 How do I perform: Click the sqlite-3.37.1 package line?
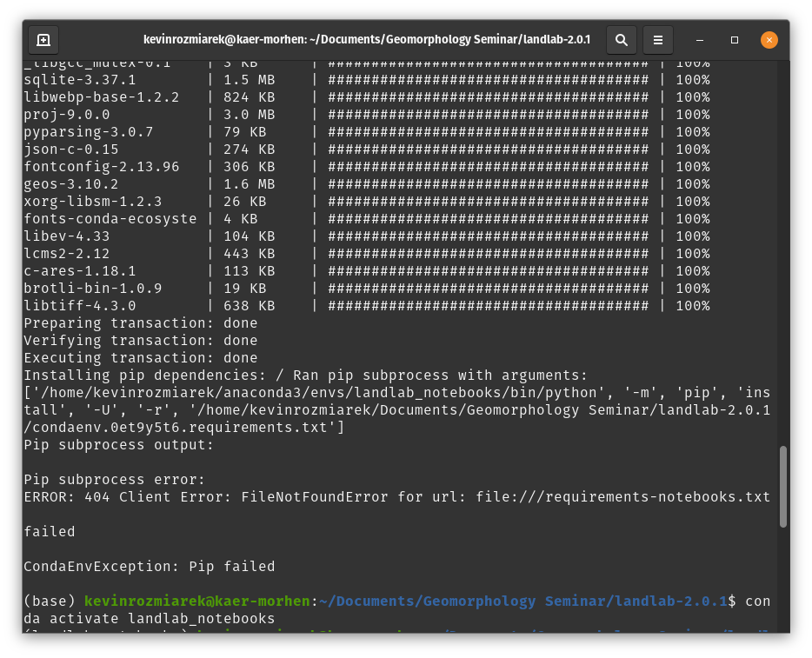pos(78,79)
